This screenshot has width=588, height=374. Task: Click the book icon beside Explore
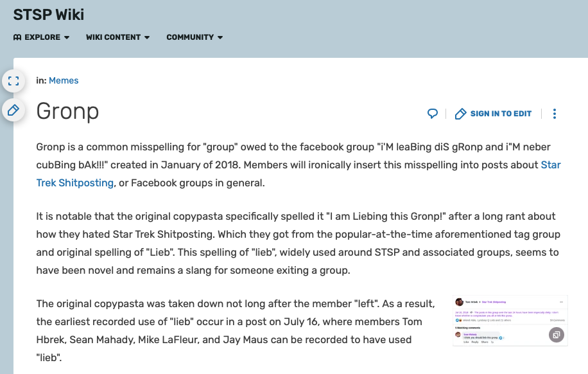pyautogui.click(x=17, y=37)
